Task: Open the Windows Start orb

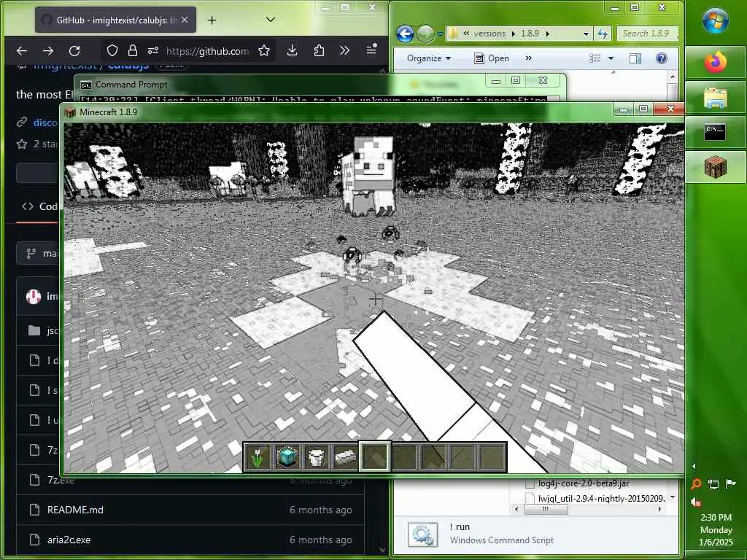Action: pos(715,20)
